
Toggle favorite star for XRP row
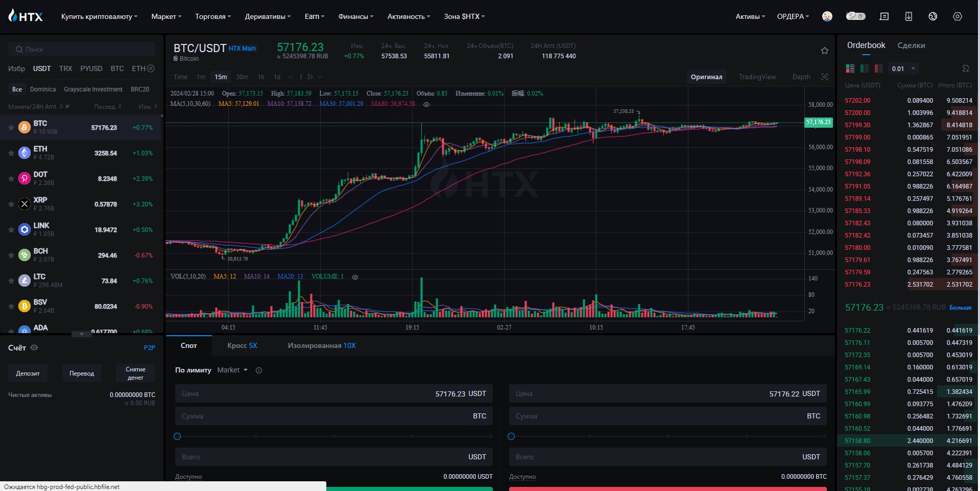(11, 204)
